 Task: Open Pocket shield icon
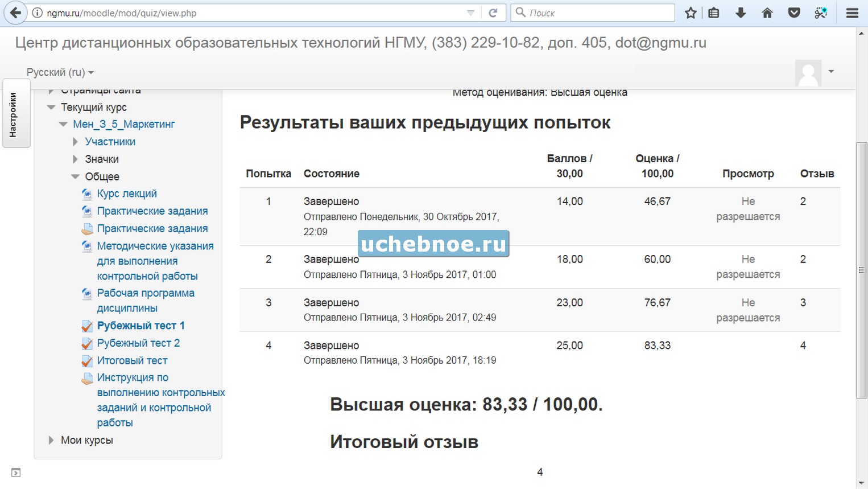click(794, 13)
